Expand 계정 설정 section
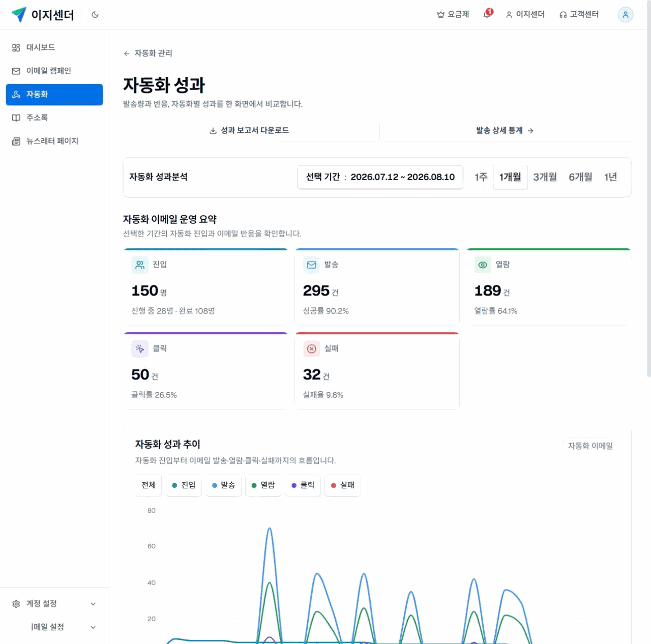This screenshot has width=651, height=644. click(54, 604)
